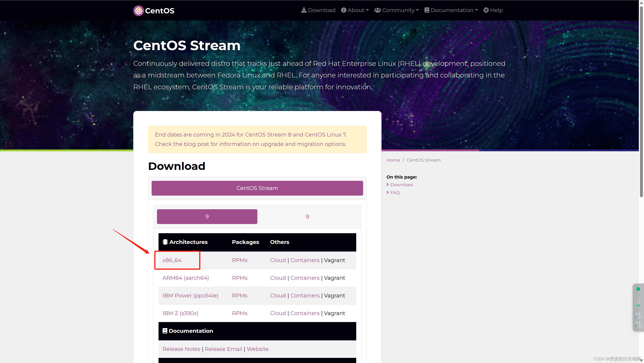Open the Documentation dropdown arrow
The image size is (644, 363).
(x=476, y=10)
